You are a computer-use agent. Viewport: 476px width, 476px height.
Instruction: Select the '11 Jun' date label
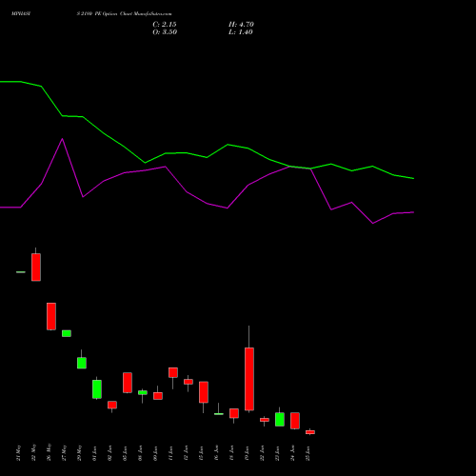[x=171, y=453]
